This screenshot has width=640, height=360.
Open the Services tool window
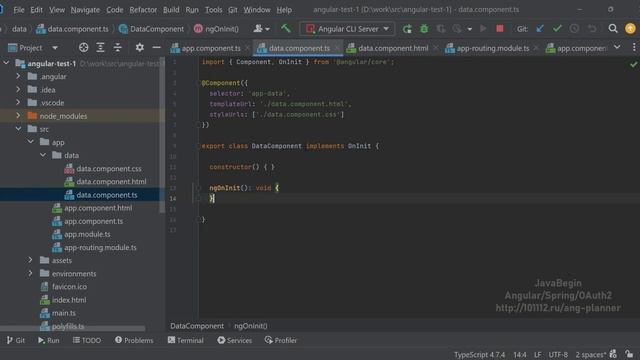point(235,340)
